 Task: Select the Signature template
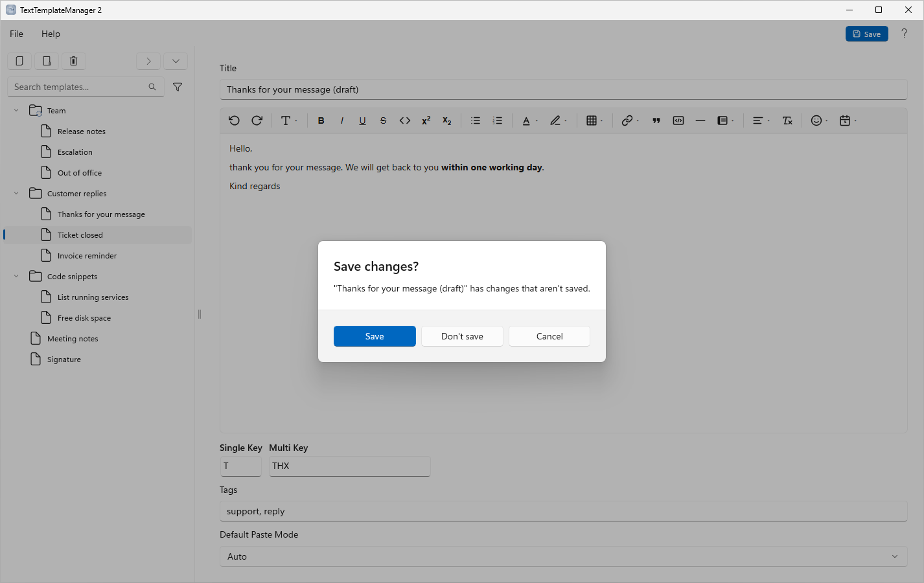click(97, 360)
